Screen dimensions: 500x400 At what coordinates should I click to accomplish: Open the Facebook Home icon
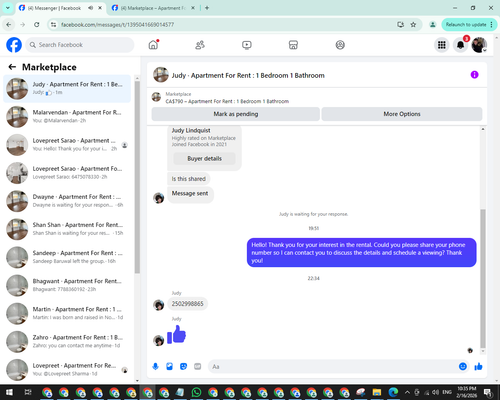click(153, 45)
